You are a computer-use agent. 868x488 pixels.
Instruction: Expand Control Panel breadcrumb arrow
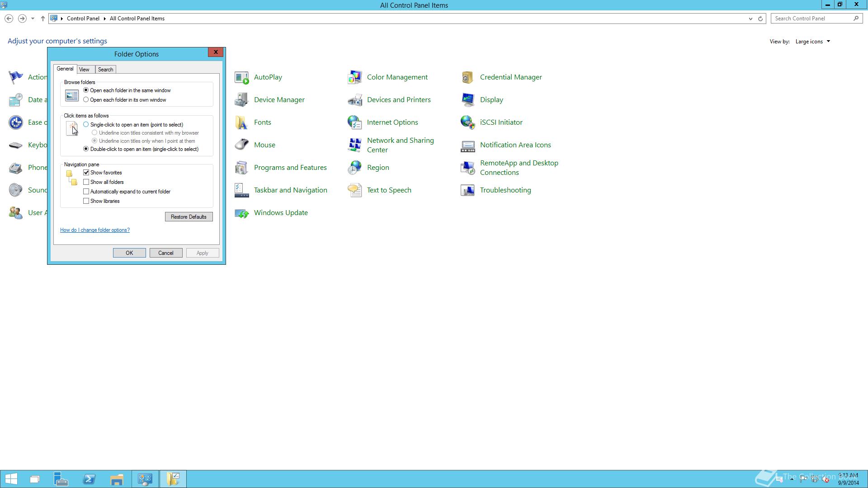click(x=105, y=19)
